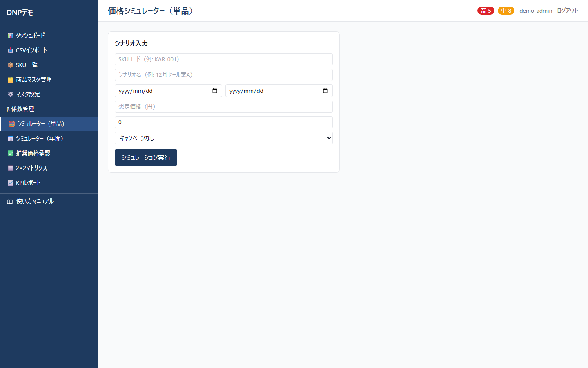Click the orange 中 8 alert badge
This screenshot has height=368, width=588.
(506, 11)
